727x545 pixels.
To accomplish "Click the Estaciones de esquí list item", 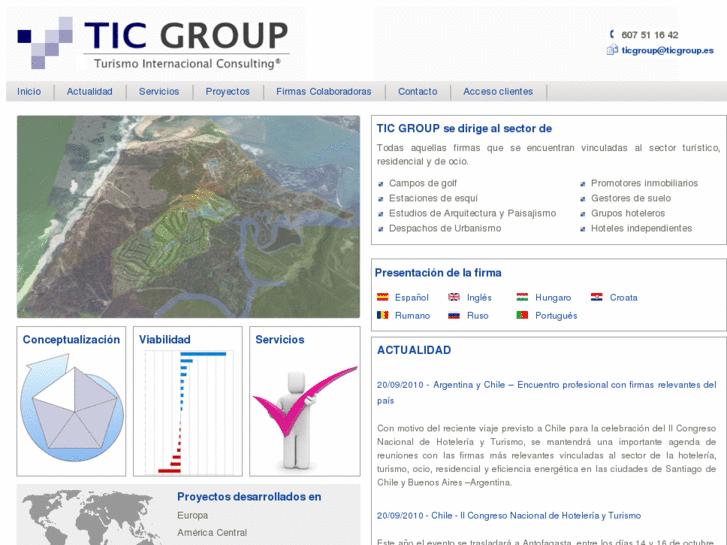I will pos(433,198).
